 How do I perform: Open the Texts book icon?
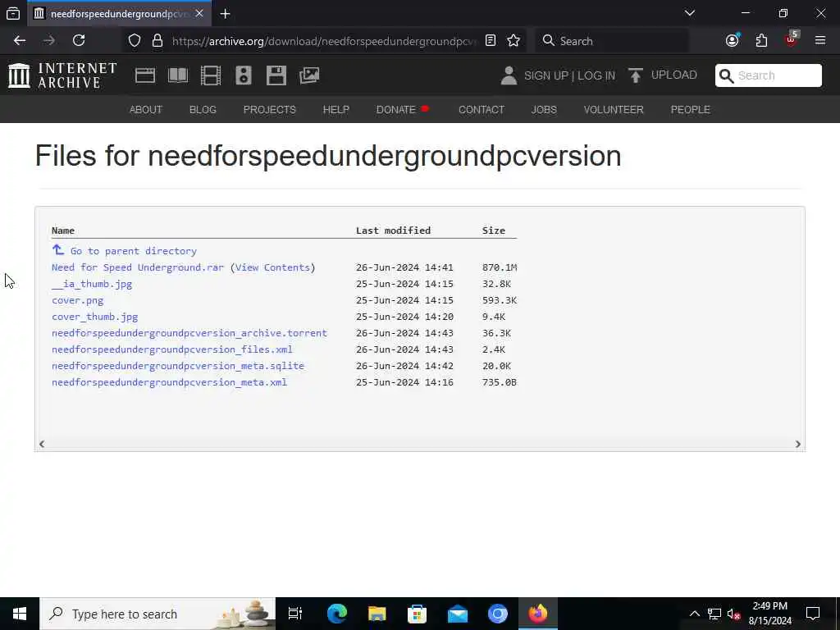click(178, 75)
